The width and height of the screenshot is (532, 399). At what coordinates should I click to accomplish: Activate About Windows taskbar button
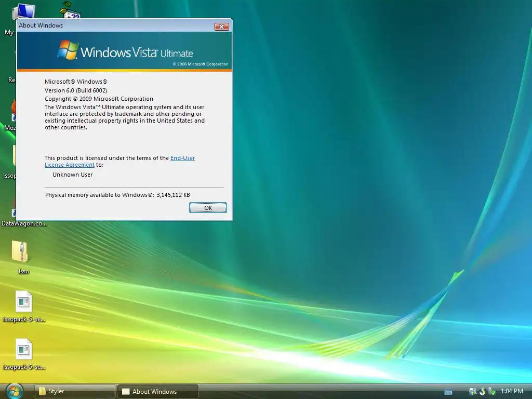pos(158,391)
